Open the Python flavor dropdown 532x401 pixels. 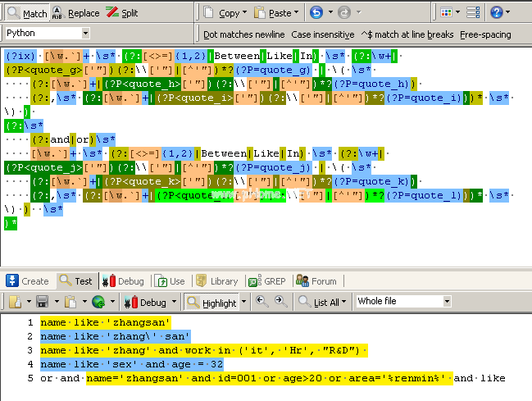pyautogui.click(x=85, y=34)
